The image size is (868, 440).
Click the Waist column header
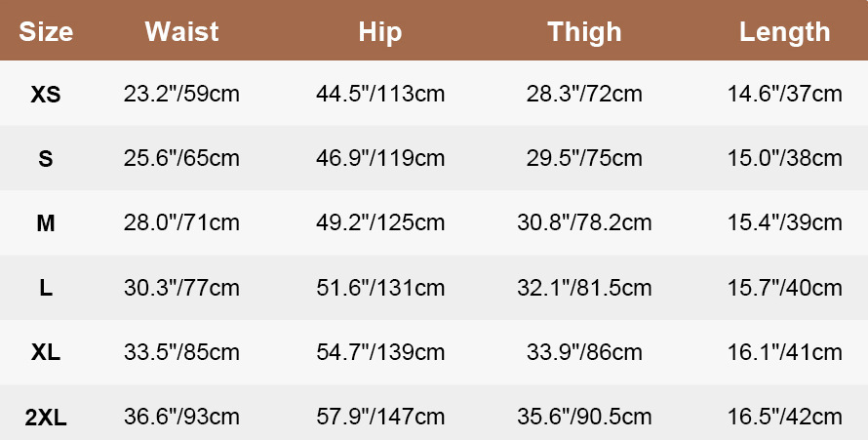(181, 31)
